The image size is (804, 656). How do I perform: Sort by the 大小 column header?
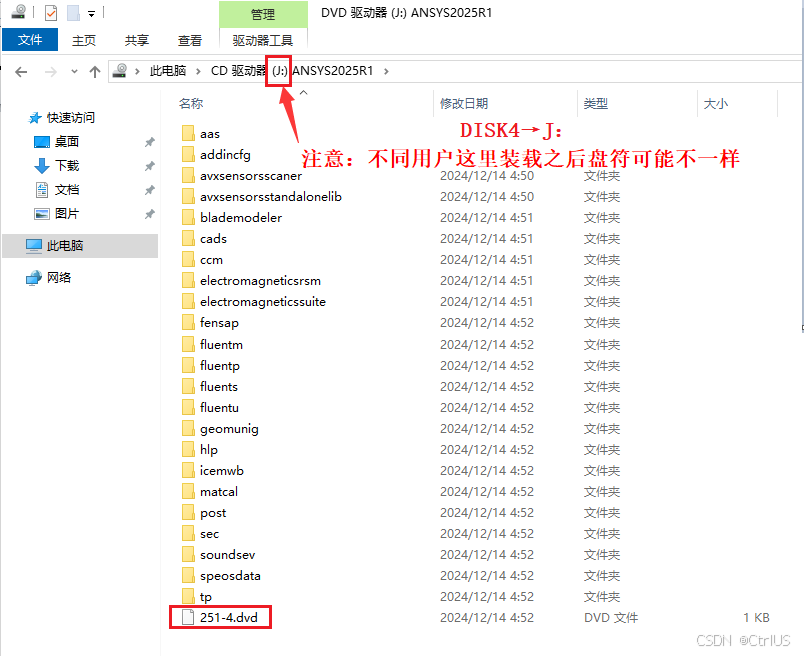point(716,104)
